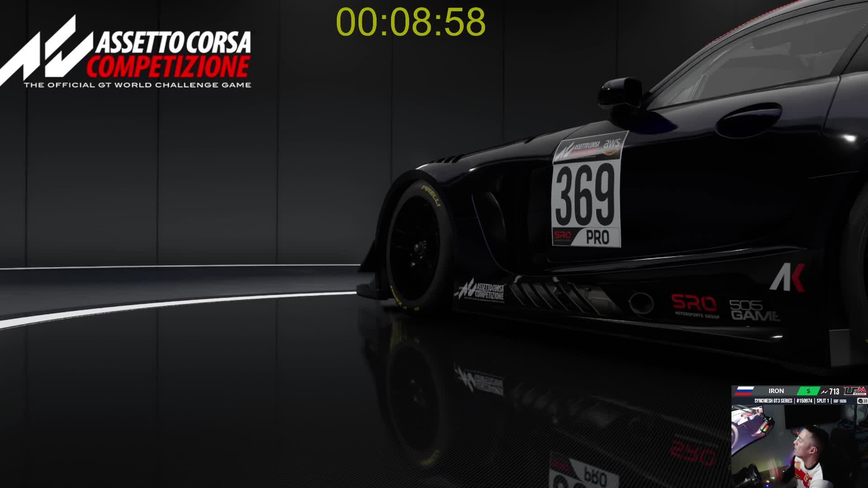Click the car's side mirror
The image size is (868, 488).
tap(619, 92)
